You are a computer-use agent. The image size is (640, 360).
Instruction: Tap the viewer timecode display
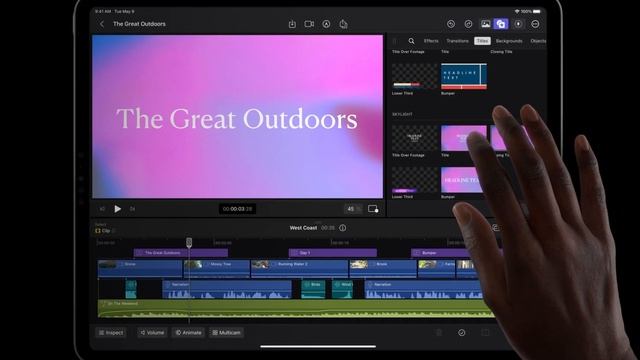(237, 209)
